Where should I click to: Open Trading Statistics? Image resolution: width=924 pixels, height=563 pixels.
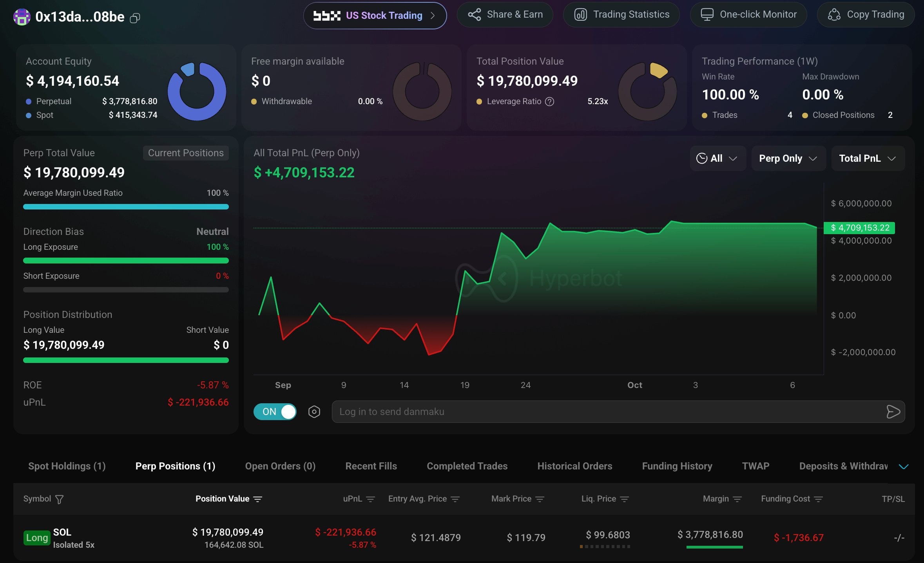[x=621, y=15]
